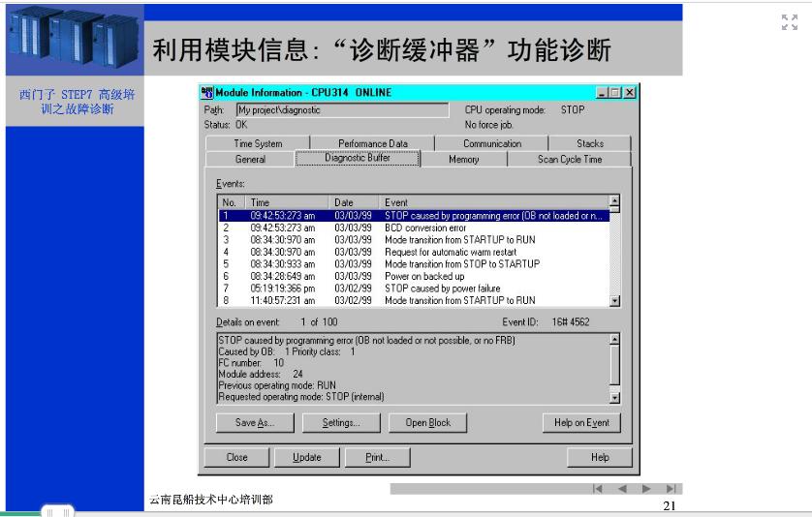The width and height of the screenshot is (812, 517).
Task: Select event 5 Mode transition STOP to STARTUP
Action: [x=414, y=264]
